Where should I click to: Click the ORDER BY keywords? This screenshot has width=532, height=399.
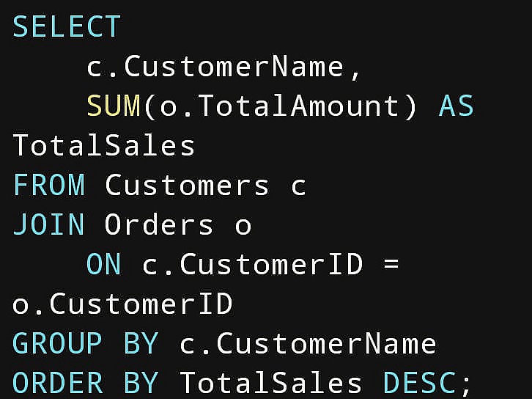click(86, 383)
